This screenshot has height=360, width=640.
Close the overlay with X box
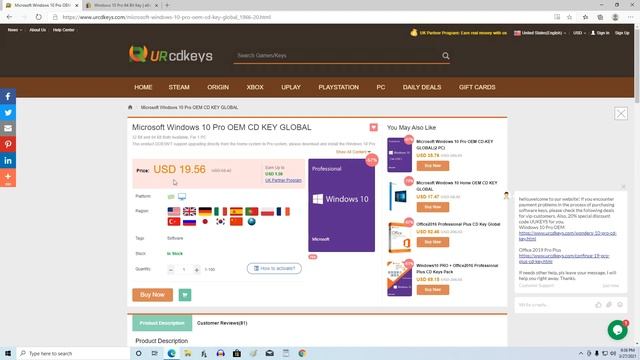[x=621, y=113]
